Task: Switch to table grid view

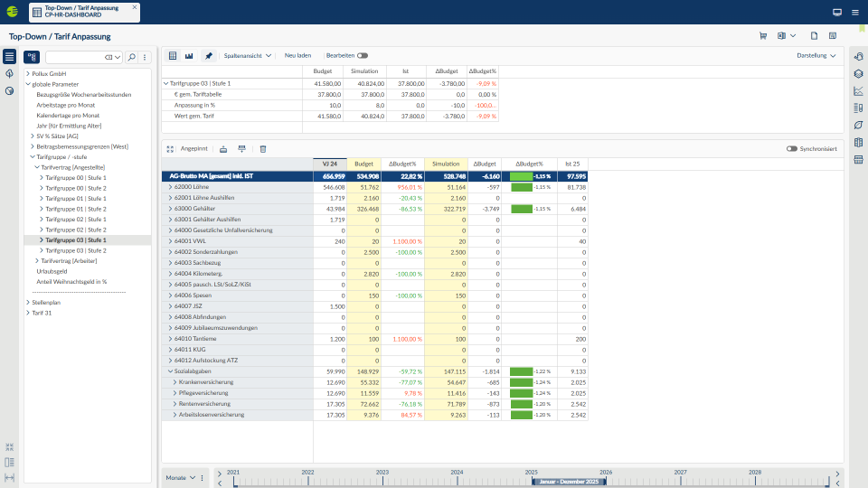Action: coord(173,55)
